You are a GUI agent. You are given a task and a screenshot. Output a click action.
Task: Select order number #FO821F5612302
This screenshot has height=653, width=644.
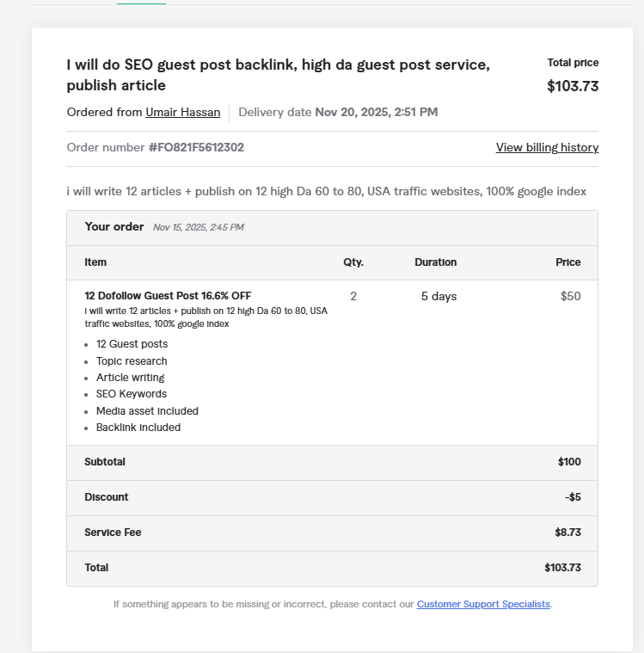[x=196, y=147]
